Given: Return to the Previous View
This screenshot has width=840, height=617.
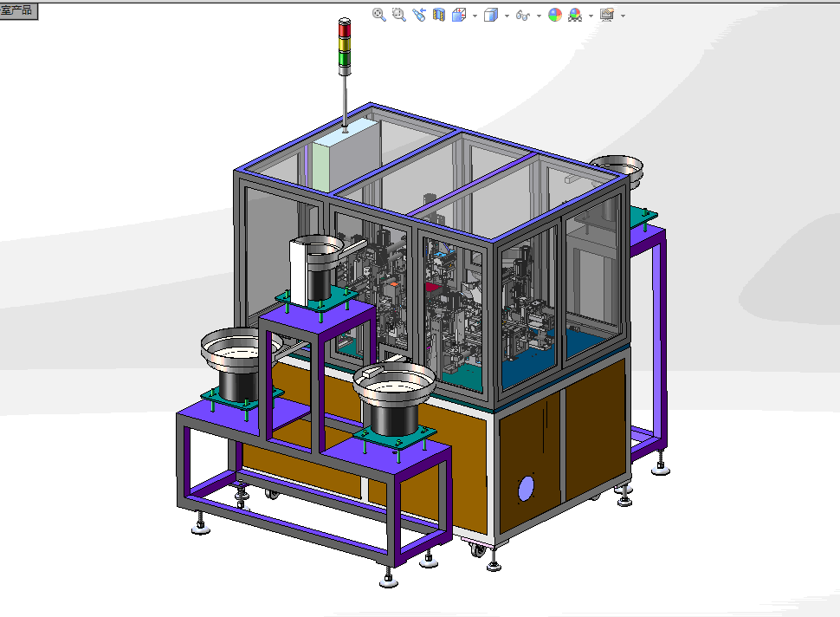Looking at the screenshot, I should click(419, 15).
